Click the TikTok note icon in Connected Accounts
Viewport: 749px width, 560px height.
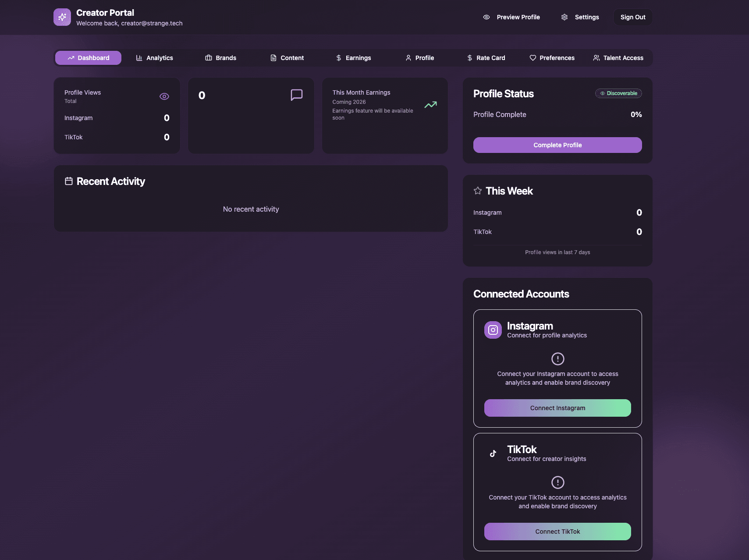coord(493,453)
